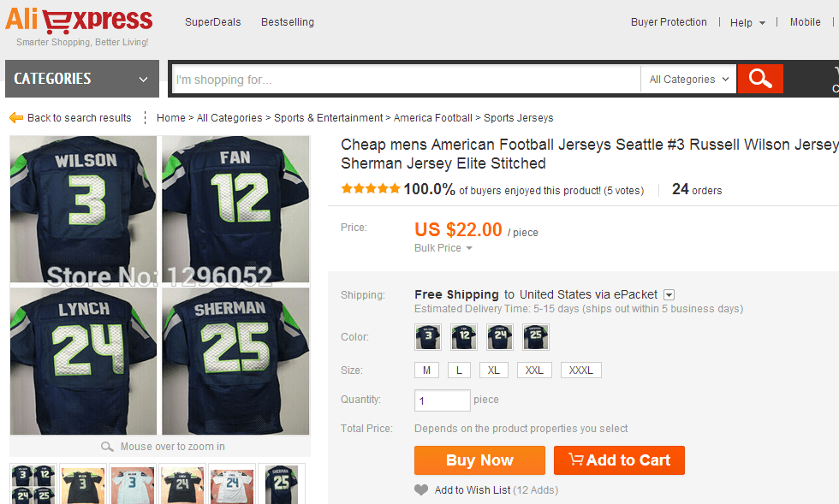Click the orange magnifier search button
Viewport: 839px width, 504px height.
(759, 79)
